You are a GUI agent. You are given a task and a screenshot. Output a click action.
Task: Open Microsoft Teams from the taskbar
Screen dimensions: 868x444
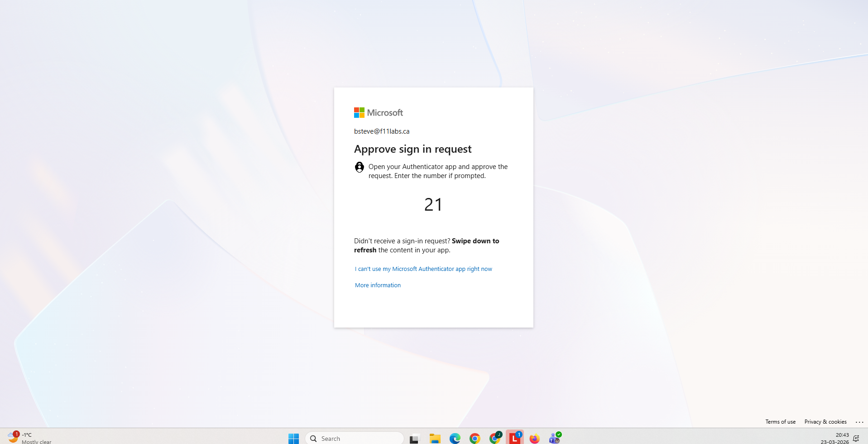[555, 438]
